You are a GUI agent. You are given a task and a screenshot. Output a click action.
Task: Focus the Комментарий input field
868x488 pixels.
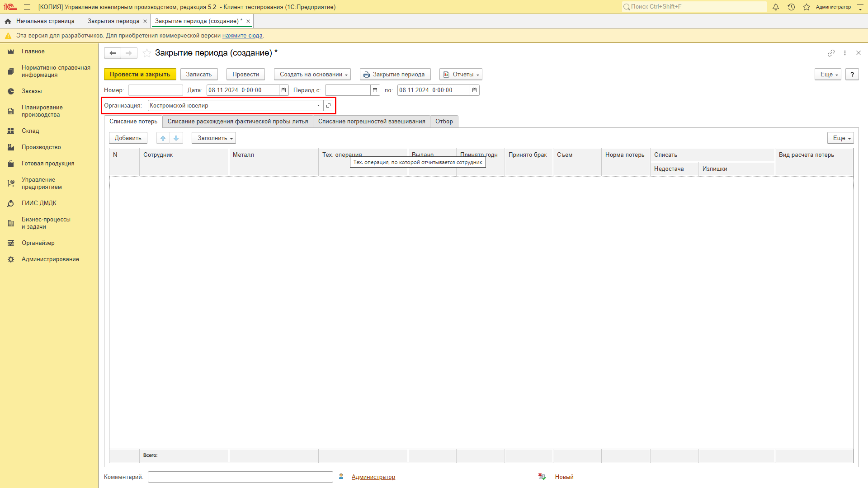(241, 477)
